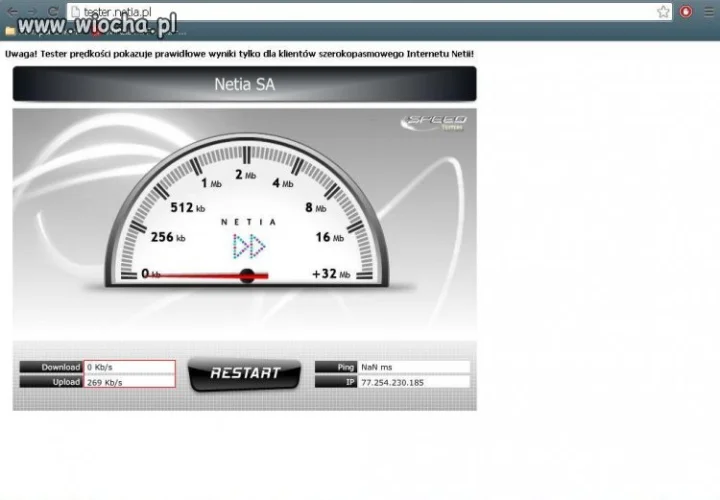Open the browser hamburger menu
This screenshot has width=720, height=500.
point(709,11)
